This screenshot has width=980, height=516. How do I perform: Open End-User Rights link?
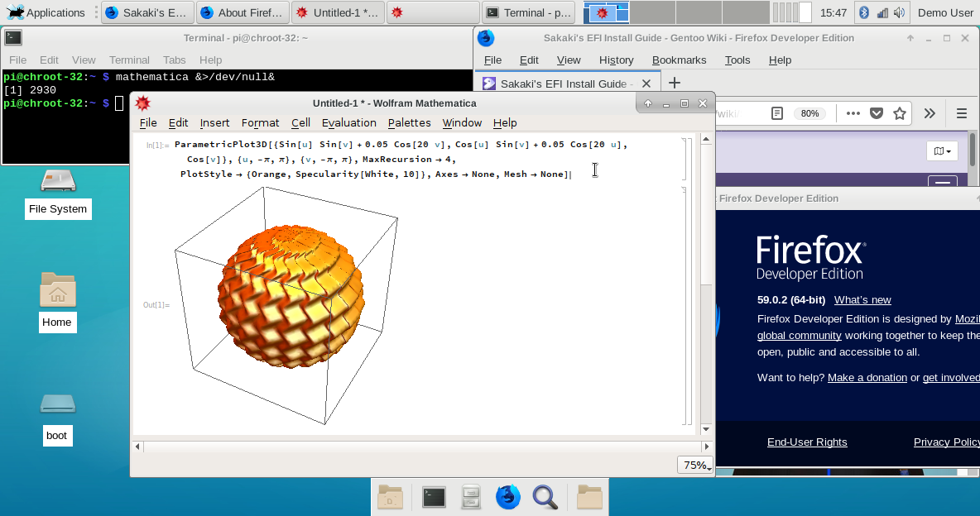[x=807, y=442]
